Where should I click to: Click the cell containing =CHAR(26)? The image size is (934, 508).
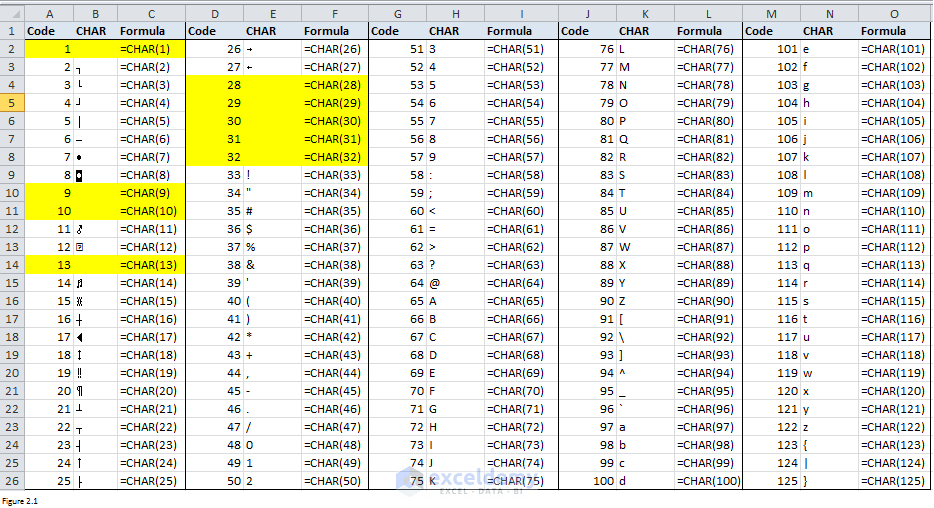pyautogui.click(x=335, y=49)
